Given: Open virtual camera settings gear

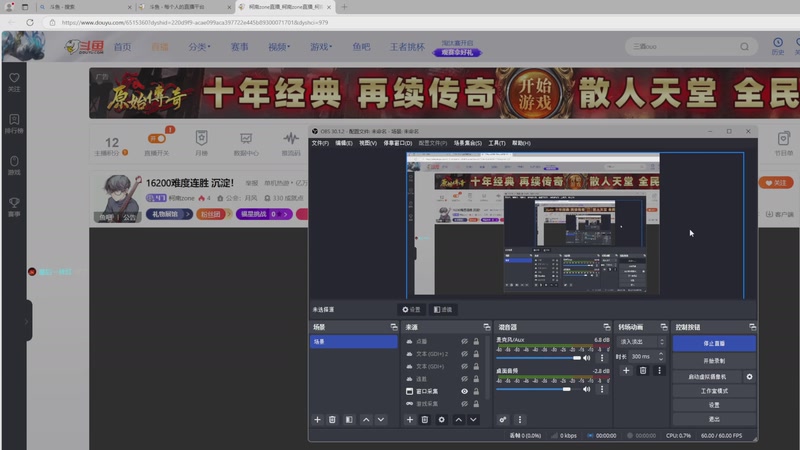Looking at the screenshot, I should tap(749, 377).
